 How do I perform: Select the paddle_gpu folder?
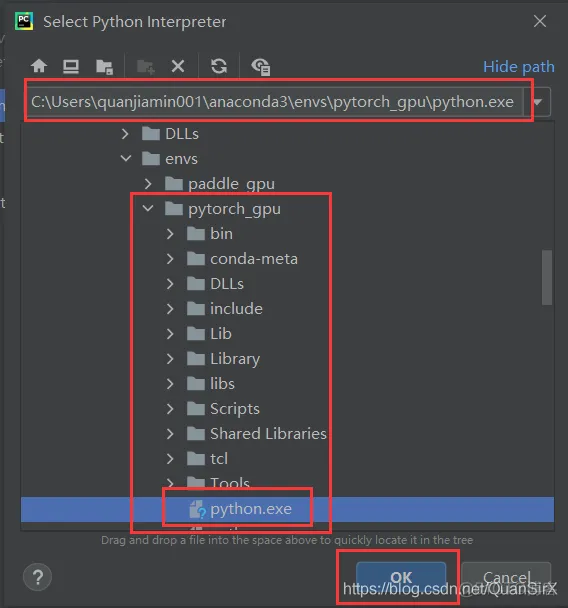[x=231, y=184]
